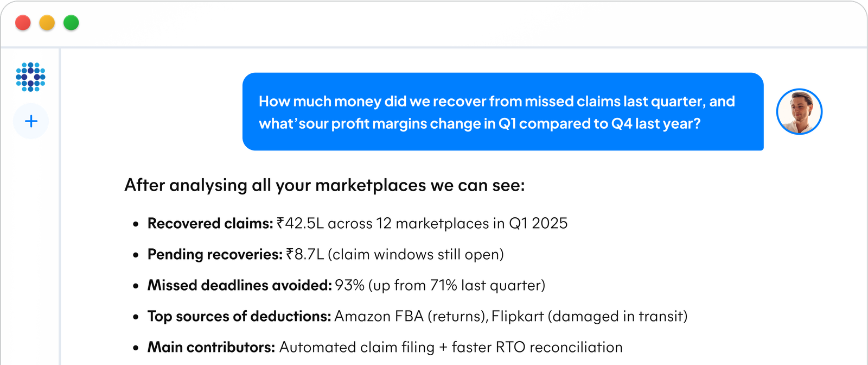This screenshot has height=365, width=868.
Task: Select the 'Missed deadlines avoided:' label
Action: [x=239, y=285]
